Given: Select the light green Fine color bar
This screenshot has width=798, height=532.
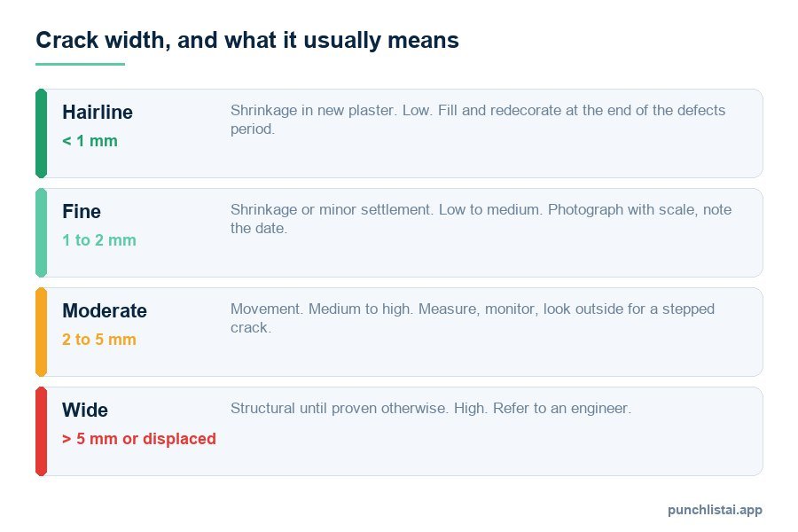Looking at the screenshot, I should coord(41,232).
